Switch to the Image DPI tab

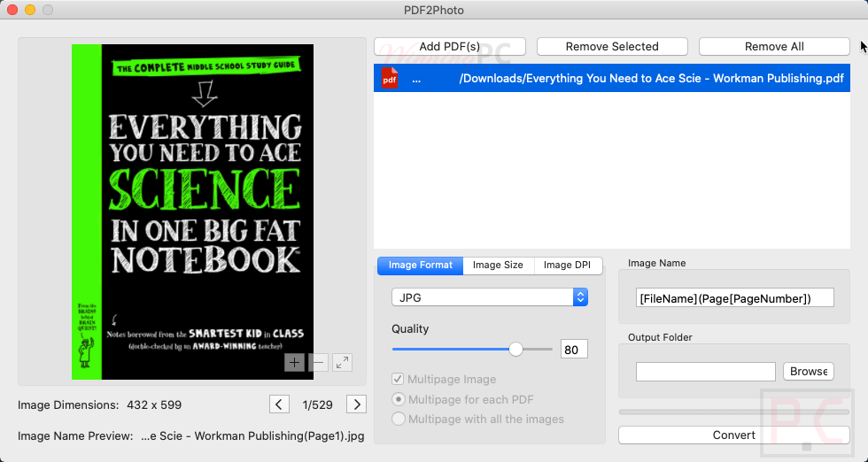[567, 265]
